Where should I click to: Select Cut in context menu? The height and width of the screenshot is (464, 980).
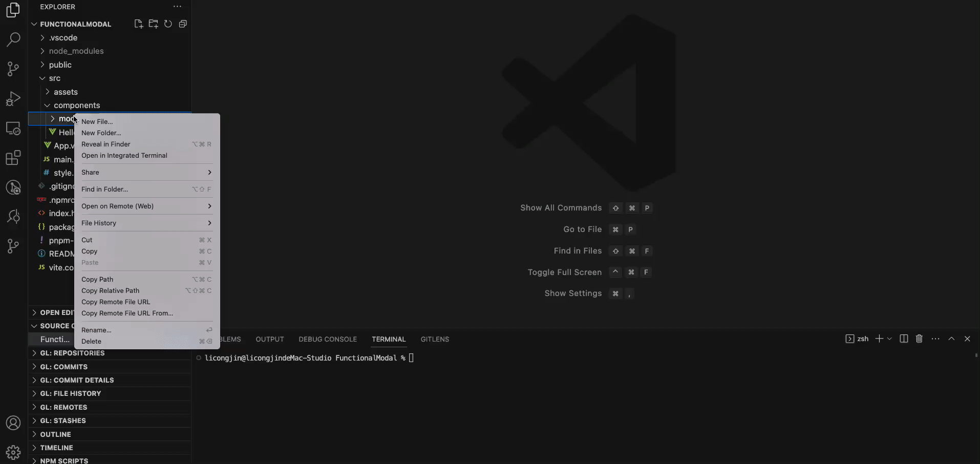coord(147,240)
